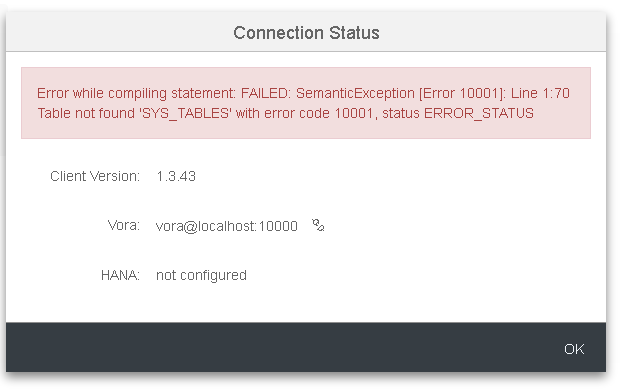Click 'Line 1:70' in the error message
630x390 pixels.
pyautogui.click(x=540, y=93)
